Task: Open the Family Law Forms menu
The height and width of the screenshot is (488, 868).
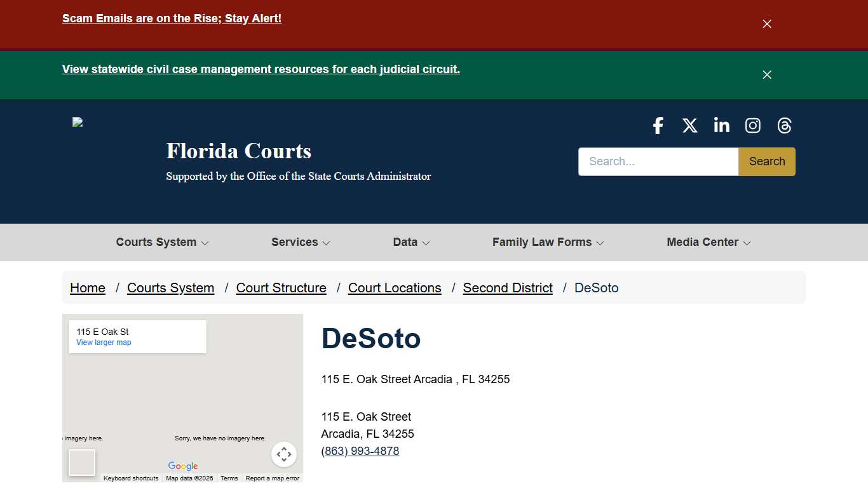Action: [547, 242]
